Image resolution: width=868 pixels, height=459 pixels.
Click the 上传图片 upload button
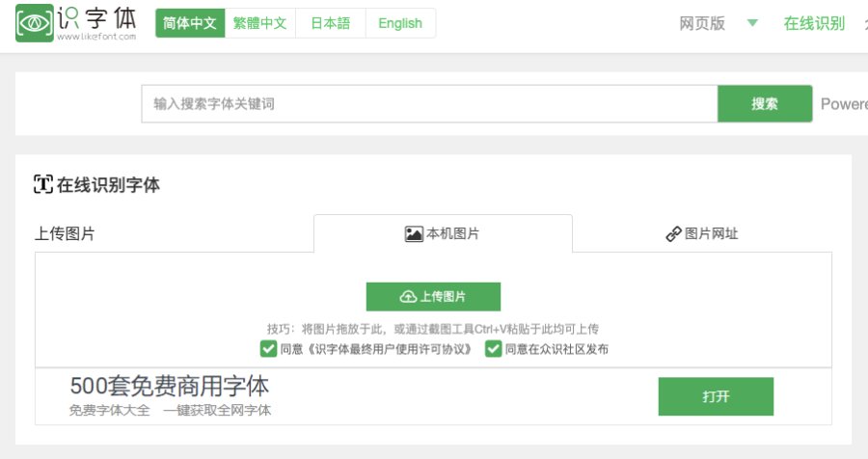(x=433, y=297)
